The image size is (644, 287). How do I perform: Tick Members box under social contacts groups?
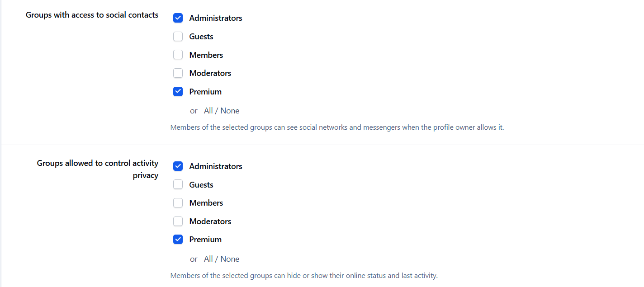click(x=178, y=55)
